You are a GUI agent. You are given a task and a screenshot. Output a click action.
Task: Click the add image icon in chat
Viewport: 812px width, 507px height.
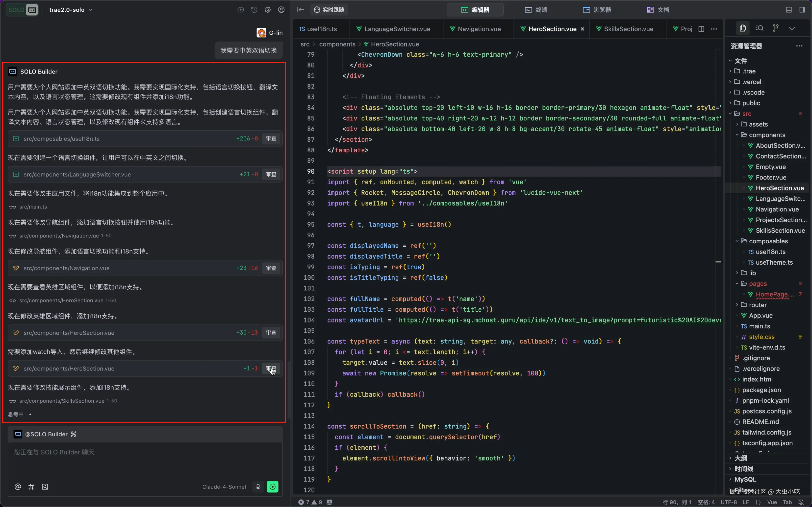[45, 486]
